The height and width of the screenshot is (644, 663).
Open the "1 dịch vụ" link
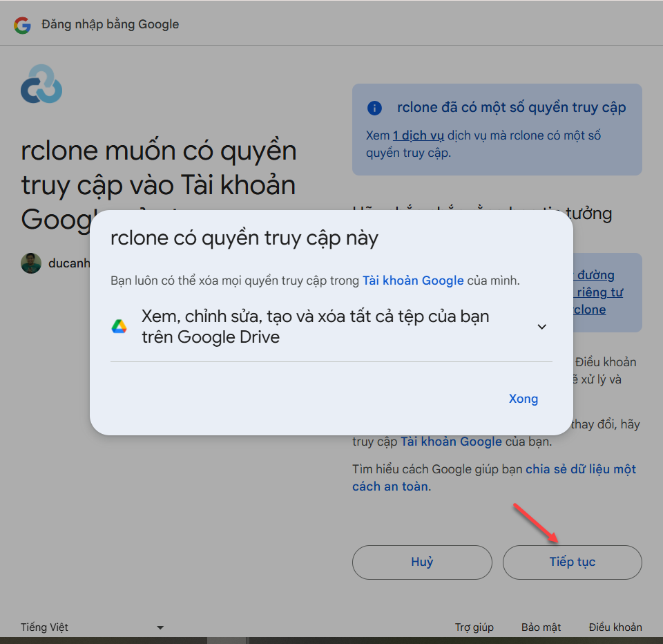coord(418,135)
